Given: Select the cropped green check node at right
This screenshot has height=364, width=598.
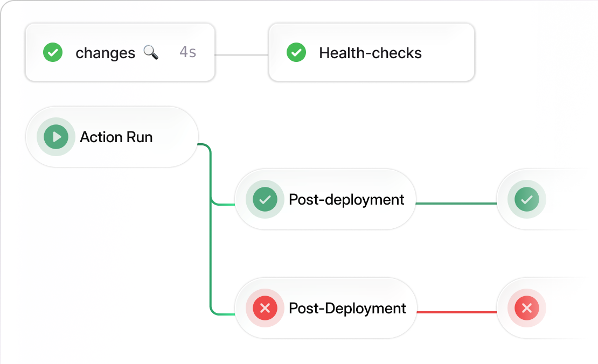Looking at the screenshot, I should pyautogui.click(x=527, y=199).
